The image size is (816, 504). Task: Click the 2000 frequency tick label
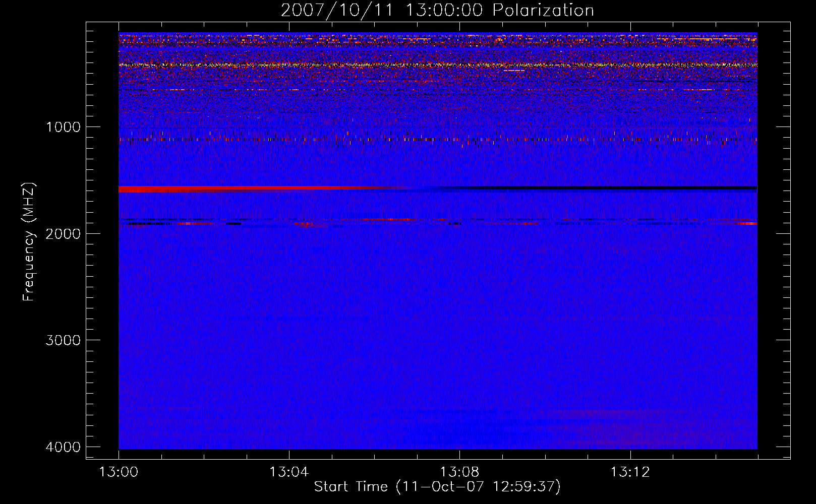click(x=63, y=233)
